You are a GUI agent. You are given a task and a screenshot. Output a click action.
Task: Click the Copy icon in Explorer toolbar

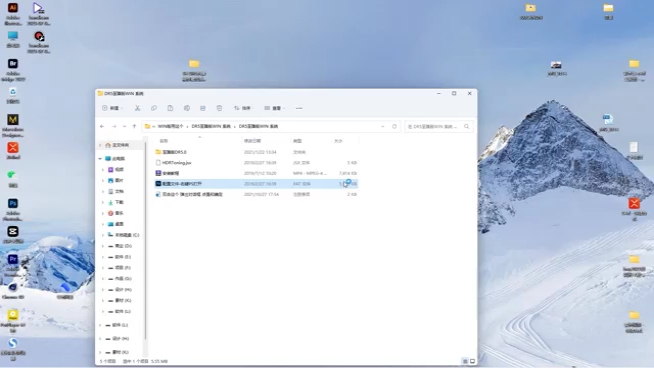tap(154, 108)
